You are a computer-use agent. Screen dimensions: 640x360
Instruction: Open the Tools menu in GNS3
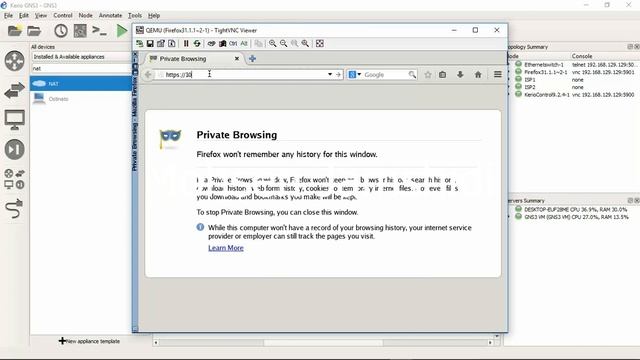point(135,16)
